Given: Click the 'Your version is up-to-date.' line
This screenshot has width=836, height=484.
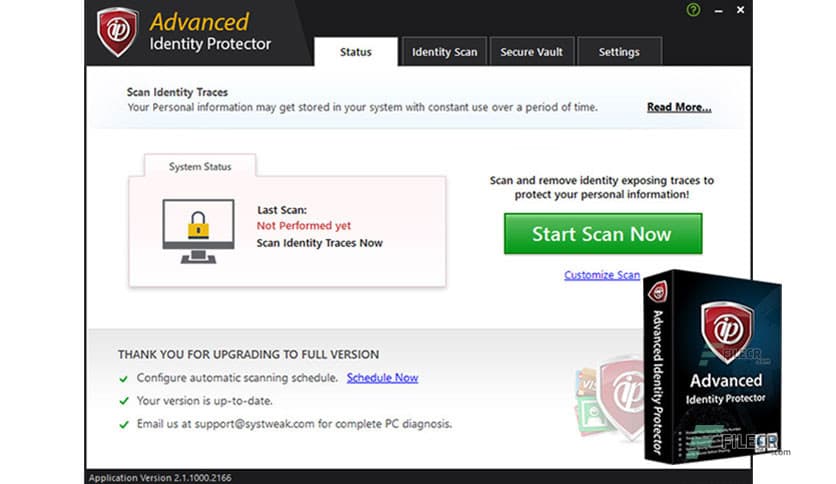Looking at the screenshot, I should click(204, 400).
